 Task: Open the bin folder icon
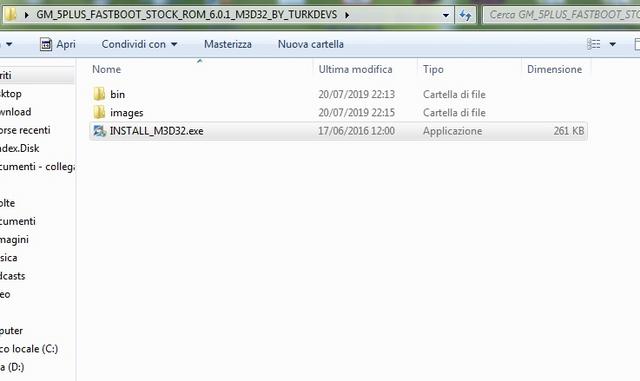coord(99,94)
